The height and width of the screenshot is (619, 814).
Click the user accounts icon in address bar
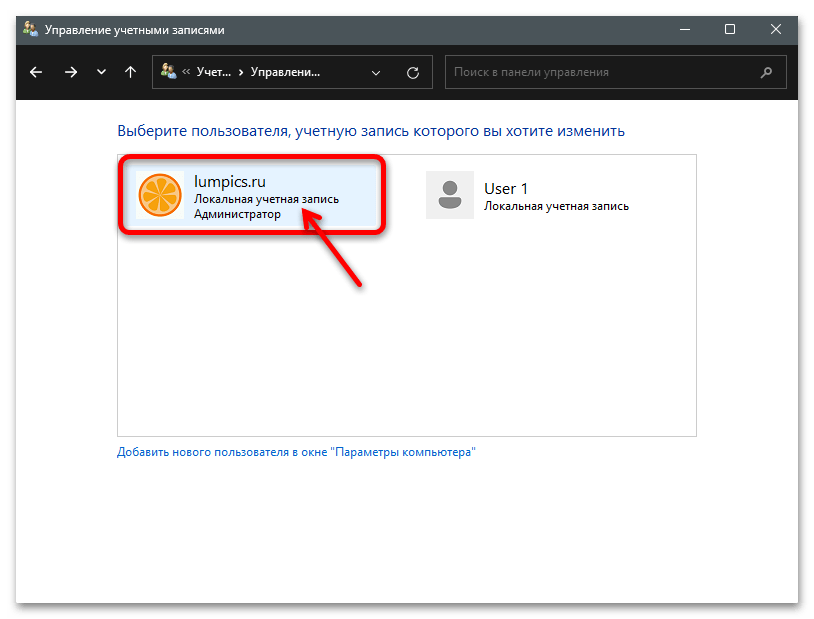pos(168,72)
